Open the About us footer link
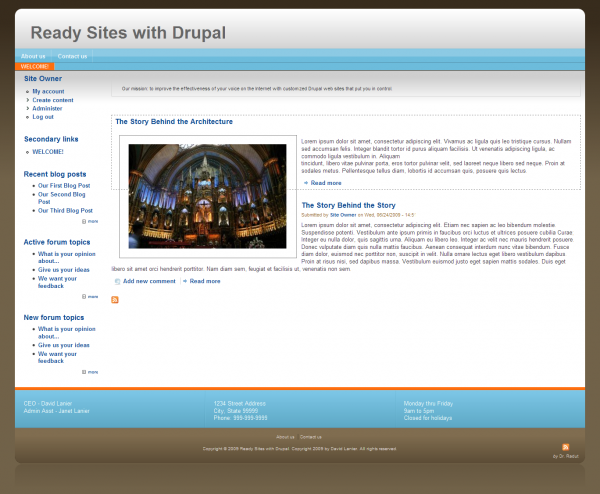Screen dimensions: 600x494 coord(285,437)
